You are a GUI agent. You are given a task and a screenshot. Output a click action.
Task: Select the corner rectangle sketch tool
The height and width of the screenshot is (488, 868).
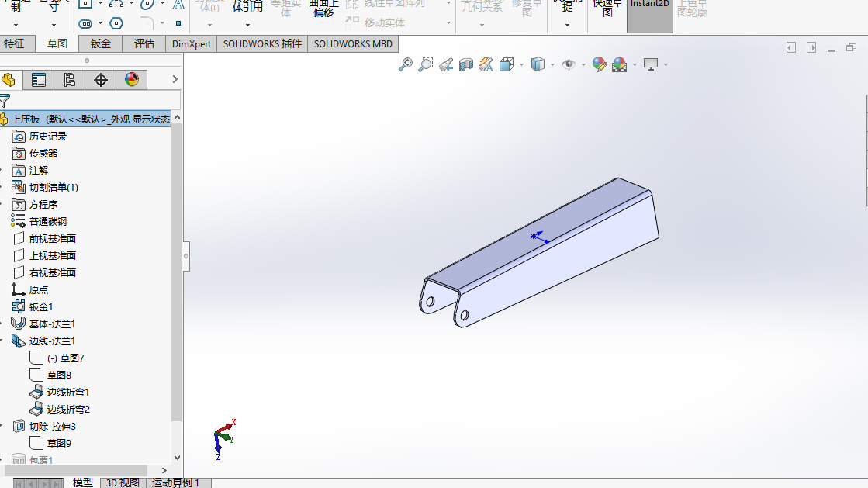(85, 3)
